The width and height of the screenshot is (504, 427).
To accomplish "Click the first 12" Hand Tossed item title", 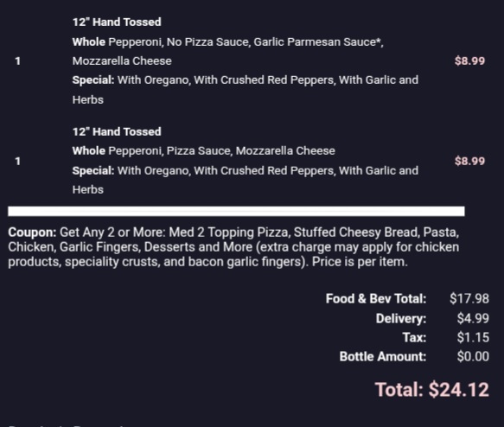I will [117, 22].
